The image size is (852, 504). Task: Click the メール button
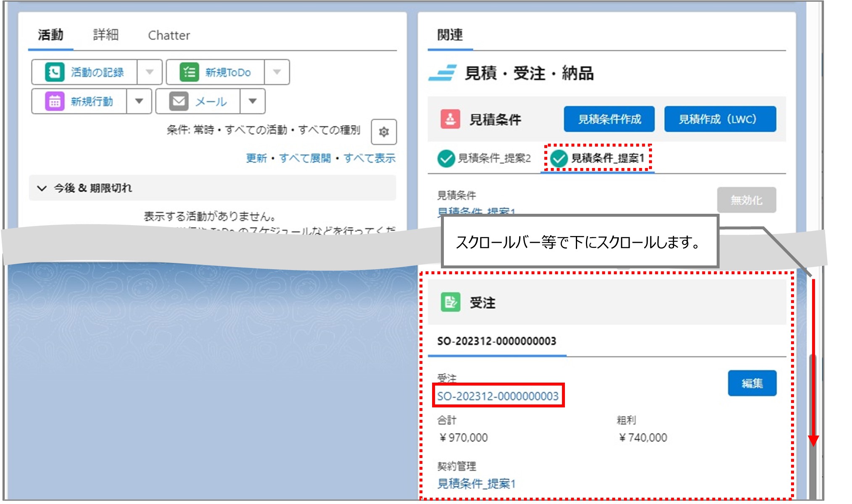tap(198, 101)
